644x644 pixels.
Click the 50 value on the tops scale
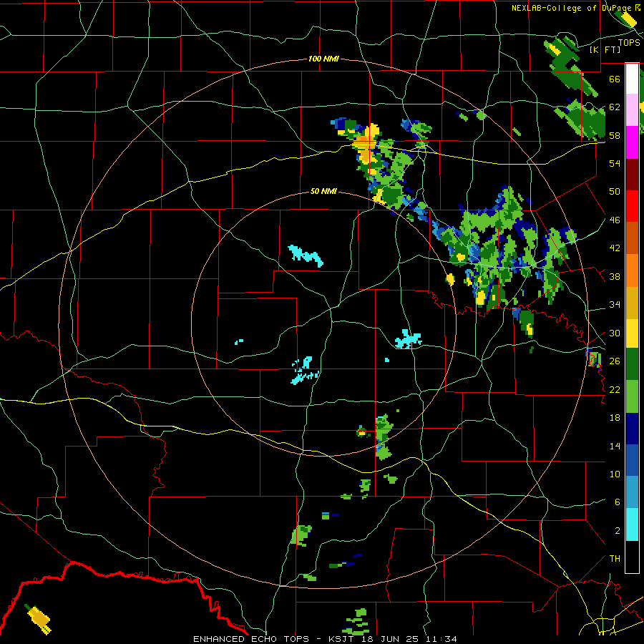pyautogui.click(x=615, y=192)
